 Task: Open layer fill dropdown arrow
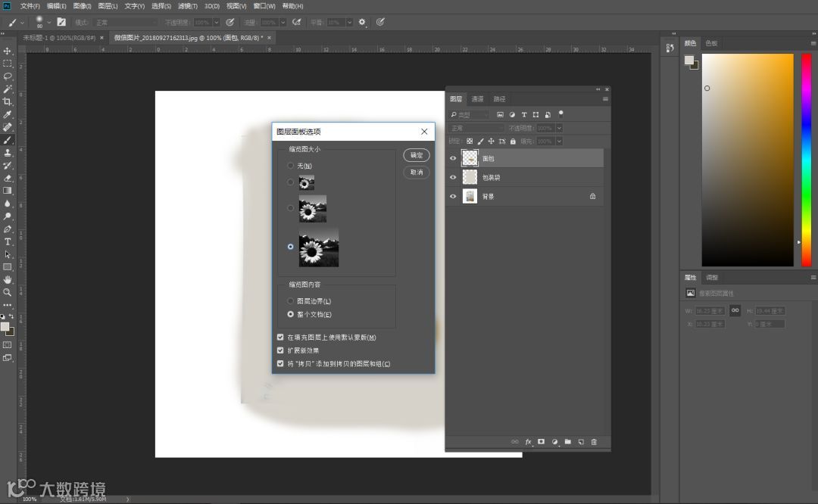point(559,142)
